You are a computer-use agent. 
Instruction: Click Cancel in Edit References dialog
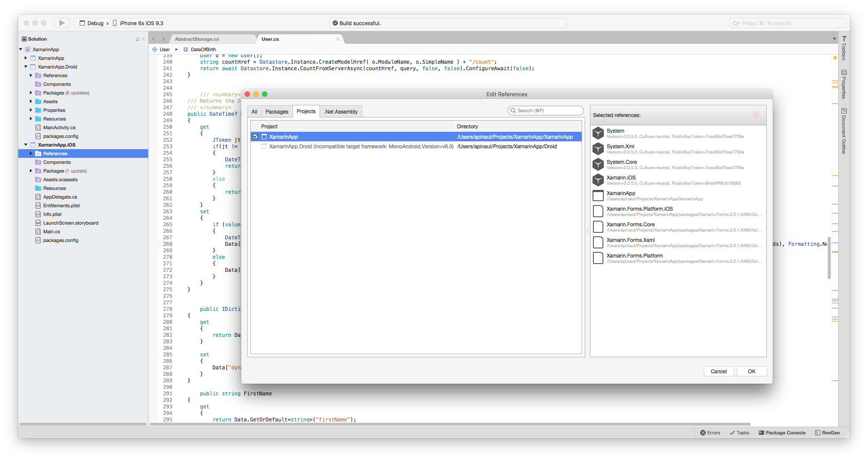(x=719, y=371)
